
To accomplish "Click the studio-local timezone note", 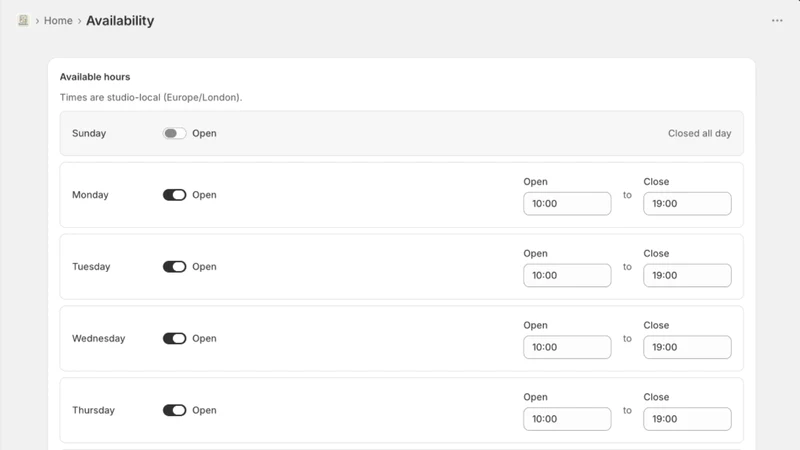I will coord(151,97).
